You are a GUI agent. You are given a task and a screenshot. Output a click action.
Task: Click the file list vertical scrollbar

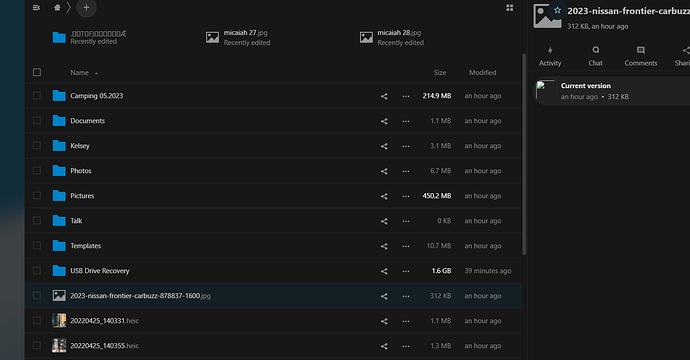click(x=524, y=154)
